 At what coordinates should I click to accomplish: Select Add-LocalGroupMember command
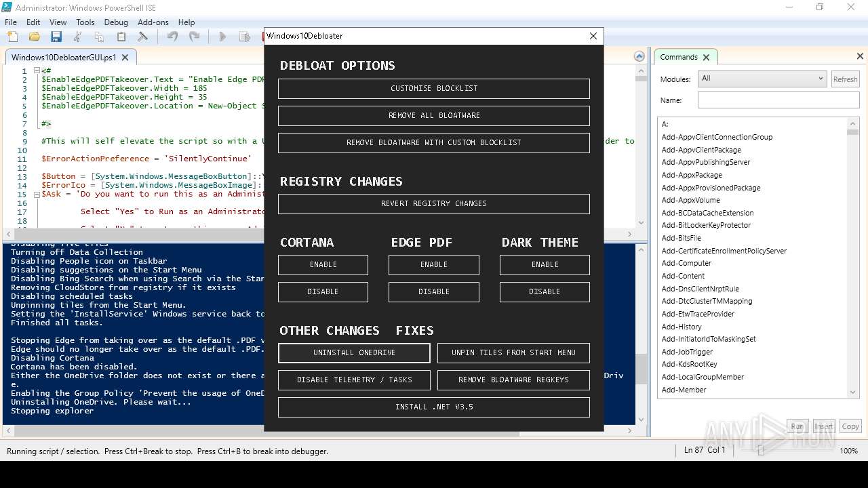point(703,377)
